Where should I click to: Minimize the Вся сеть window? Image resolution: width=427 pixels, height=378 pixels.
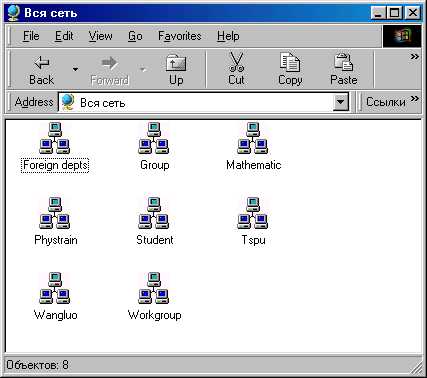pos(378,13)
